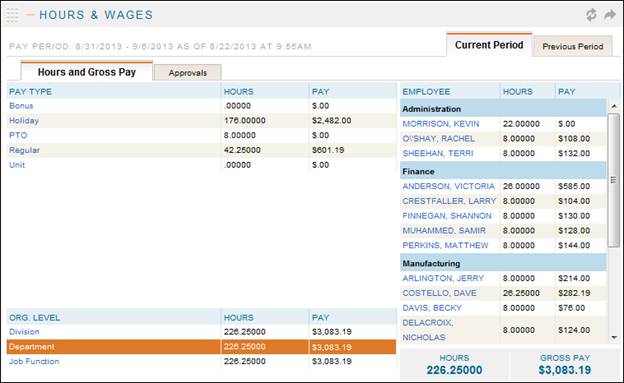
Task: Click total hours 226.25000 in footer
Action: tap(454, 370)
